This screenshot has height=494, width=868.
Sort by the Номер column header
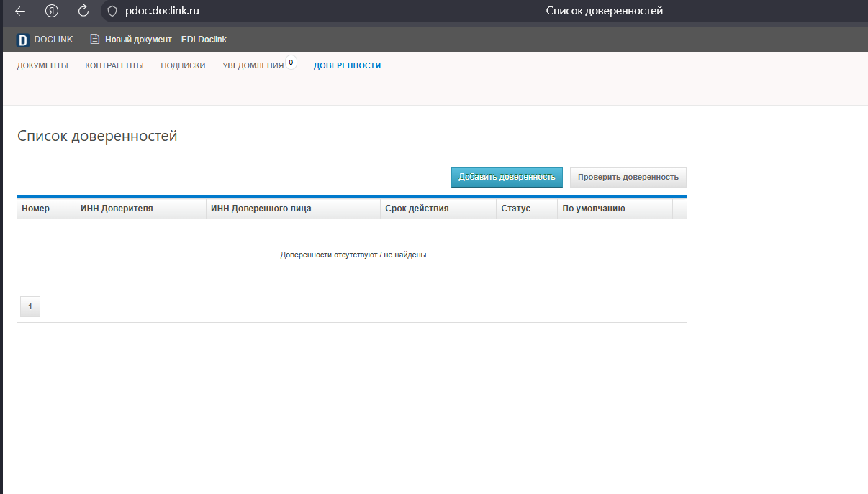pos(47,209)
